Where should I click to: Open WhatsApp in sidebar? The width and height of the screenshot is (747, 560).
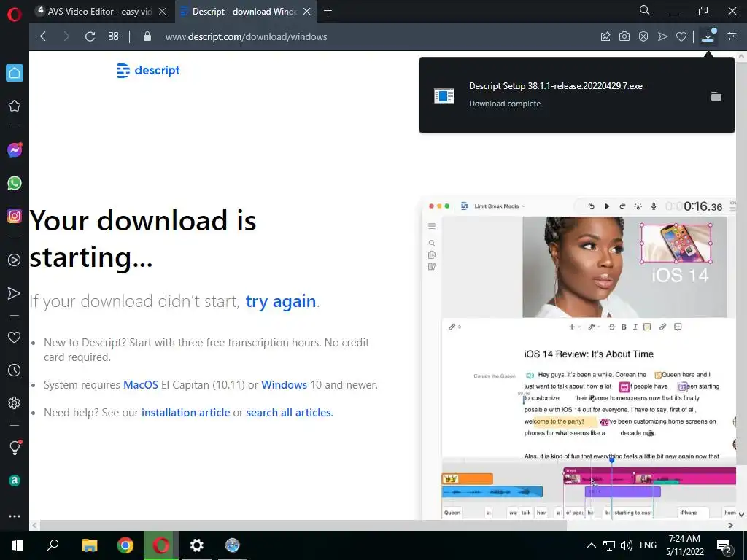click(15, 183)
